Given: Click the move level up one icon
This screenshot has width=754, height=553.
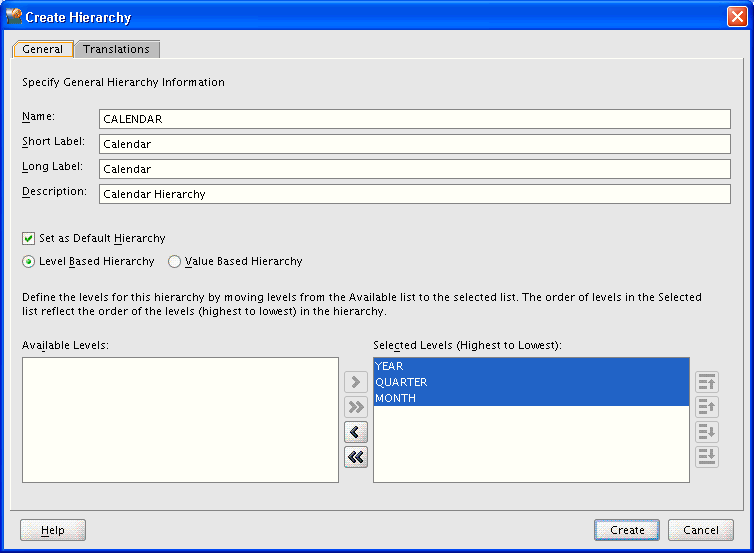Looking at the screenshot, I should tap(707, 407).
